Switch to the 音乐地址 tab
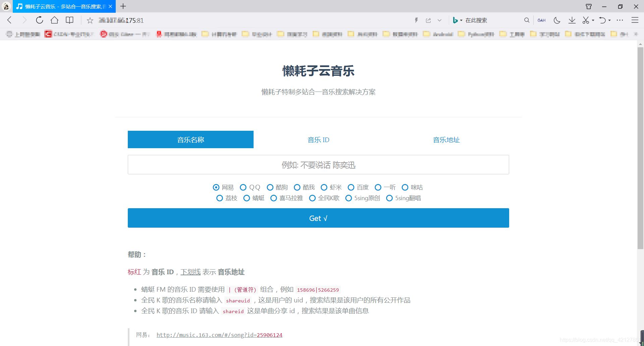This screenshot has width=644, height=346. click(x=446, y=139)
